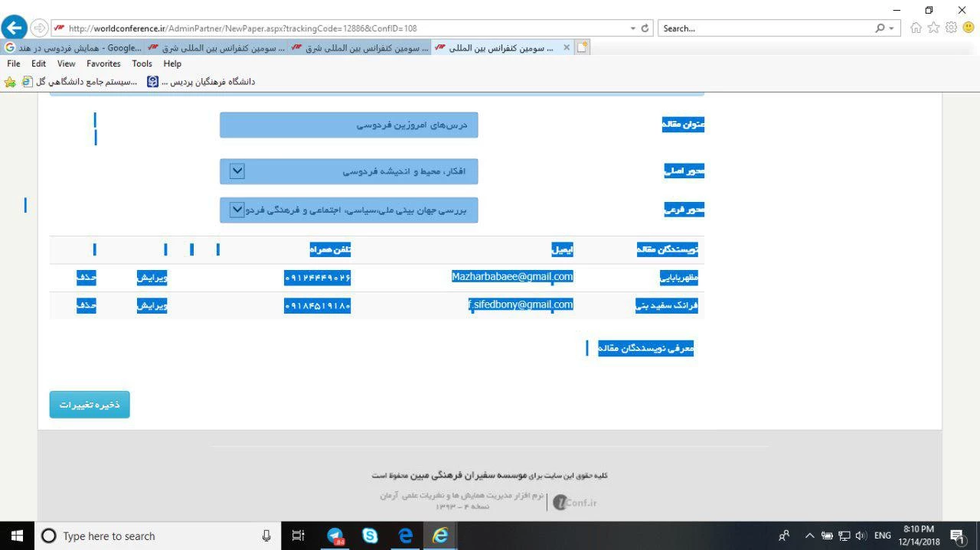Click the browser back arrow button
Image resolution: width=980 pixels, height=550 pixels.
click(x=14, y=28)
